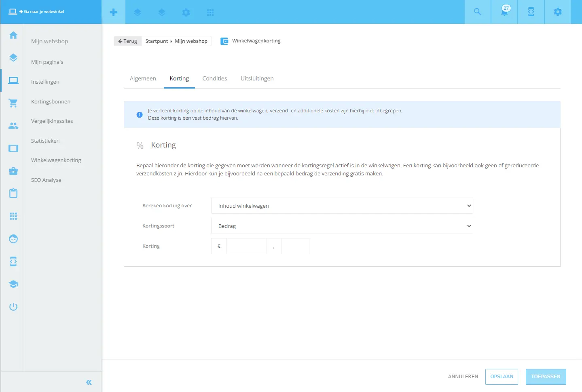
Task: Open Statistieken in side menu
Action: tap(45, 141)
